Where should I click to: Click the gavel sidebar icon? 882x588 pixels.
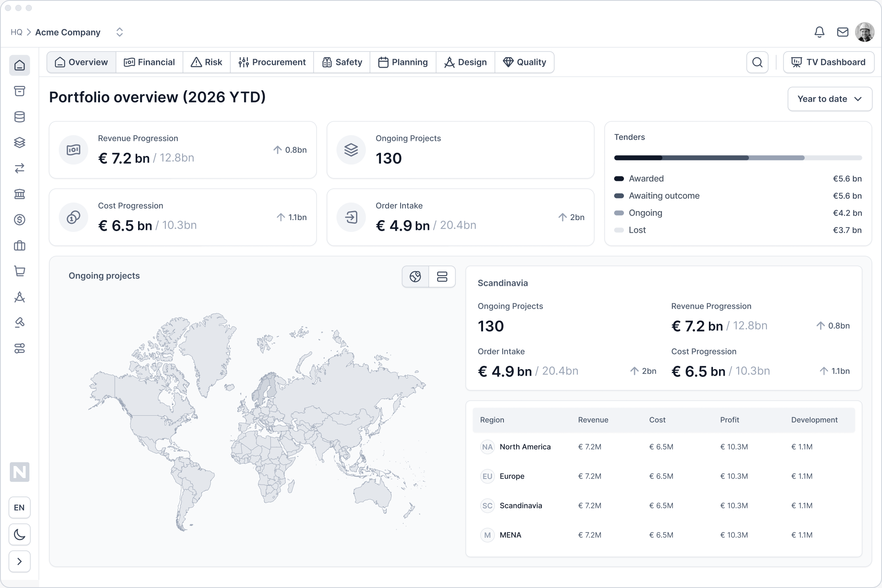tap(20, 323)
